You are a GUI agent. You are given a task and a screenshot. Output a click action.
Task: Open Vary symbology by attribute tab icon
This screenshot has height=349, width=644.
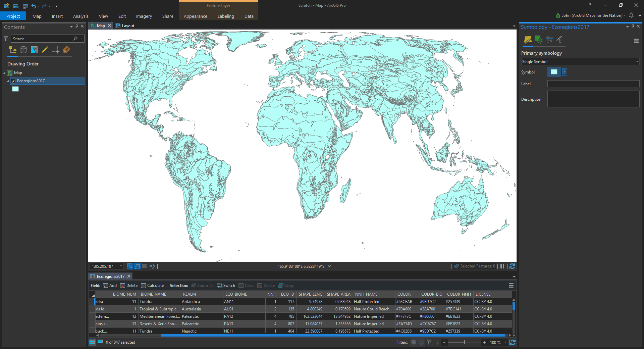point(538,40)
